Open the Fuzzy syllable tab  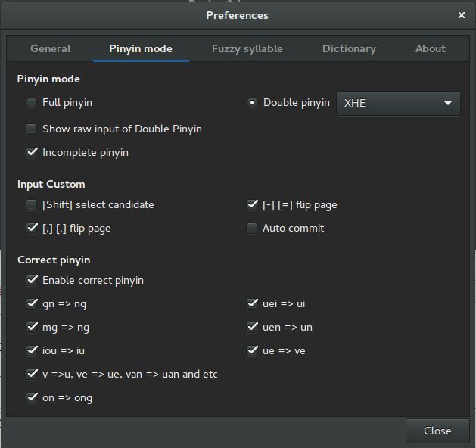coord(247,48)
